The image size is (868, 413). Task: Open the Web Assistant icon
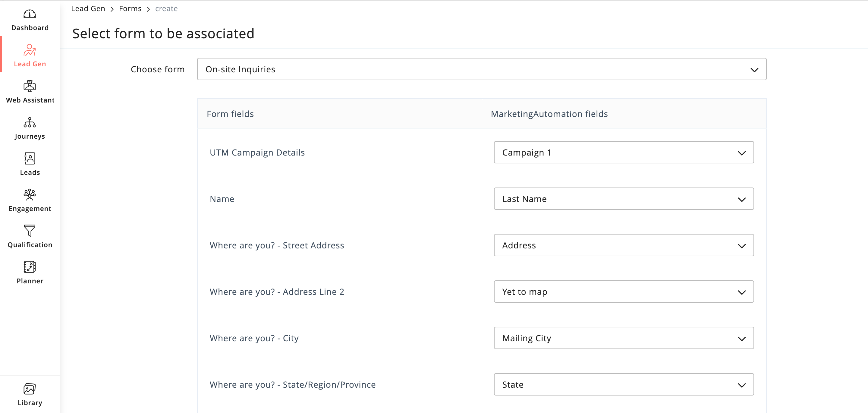tap(30, 86)
